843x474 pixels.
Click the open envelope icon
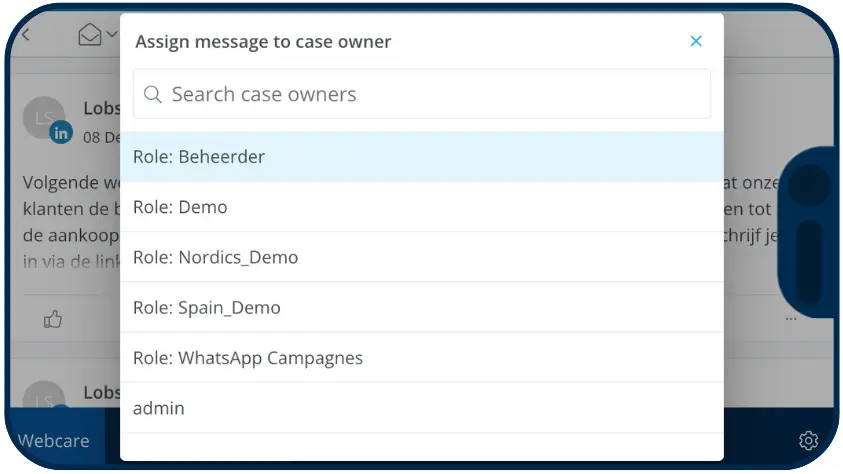(x=89, y=36)
